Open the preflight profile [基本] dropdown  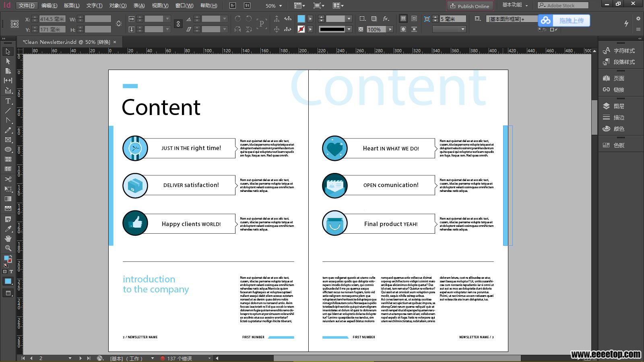pos(152,358)
